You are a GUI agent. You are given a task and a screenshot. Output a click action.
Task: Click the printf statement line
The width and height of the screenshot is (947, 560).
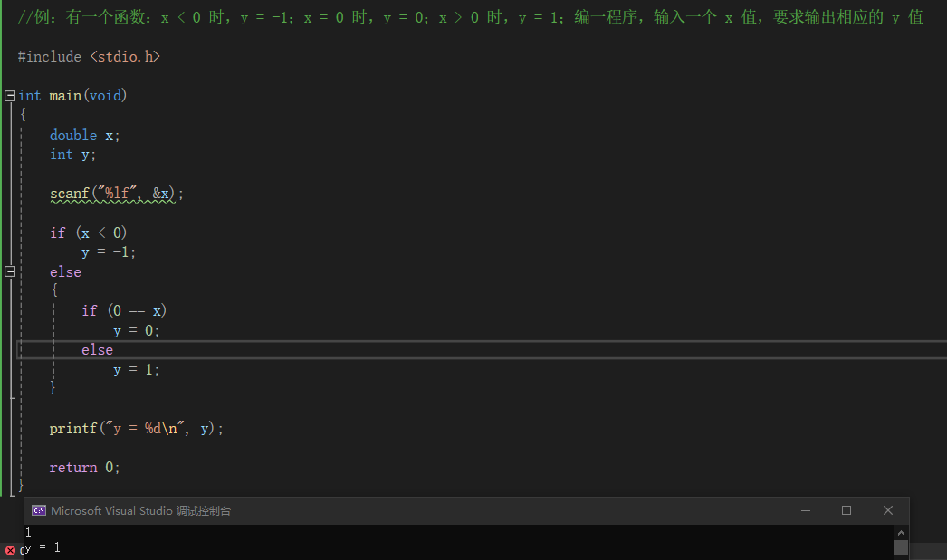point(136,429)
